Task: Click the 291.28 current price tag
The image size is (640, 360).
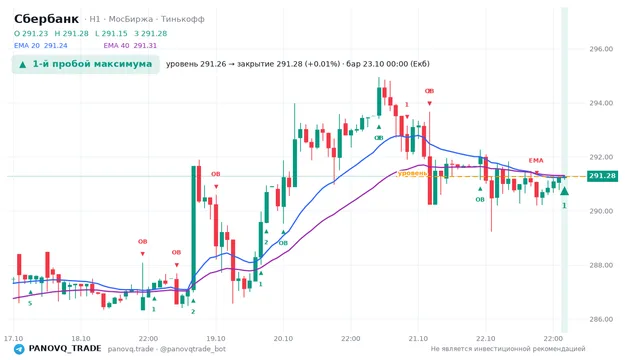Action: point(602,176)
